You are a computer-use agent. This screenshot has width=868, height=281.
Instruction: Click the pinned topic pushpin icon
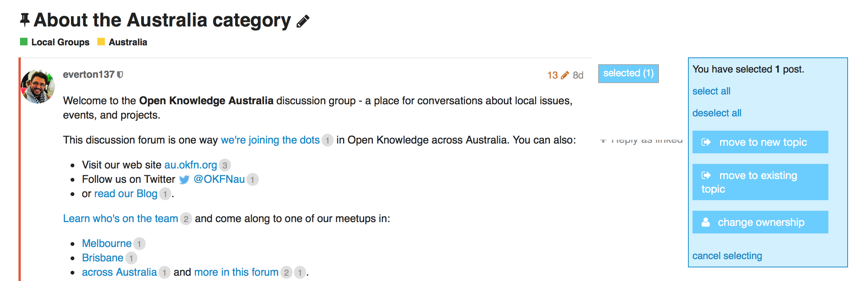point(25,20)
